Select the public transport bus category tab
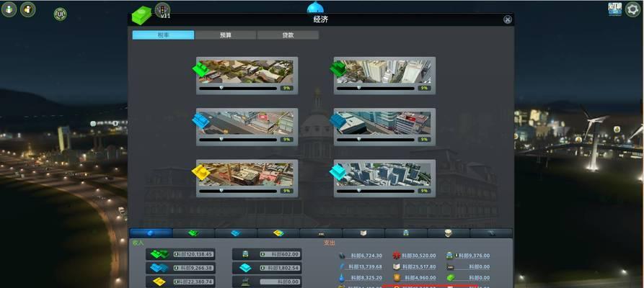This screenshot has height=288, width=644. [406, 233]
